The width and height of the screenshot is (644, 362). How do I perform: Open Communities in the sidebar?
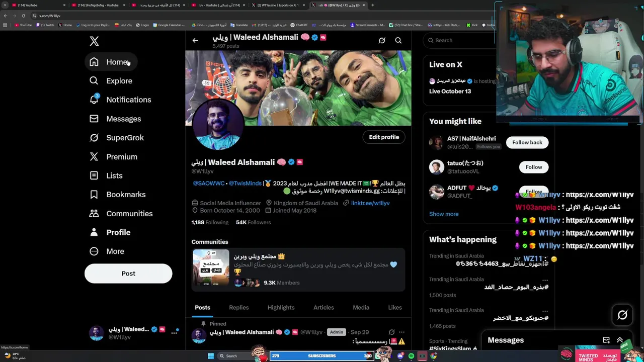(121, 213)
